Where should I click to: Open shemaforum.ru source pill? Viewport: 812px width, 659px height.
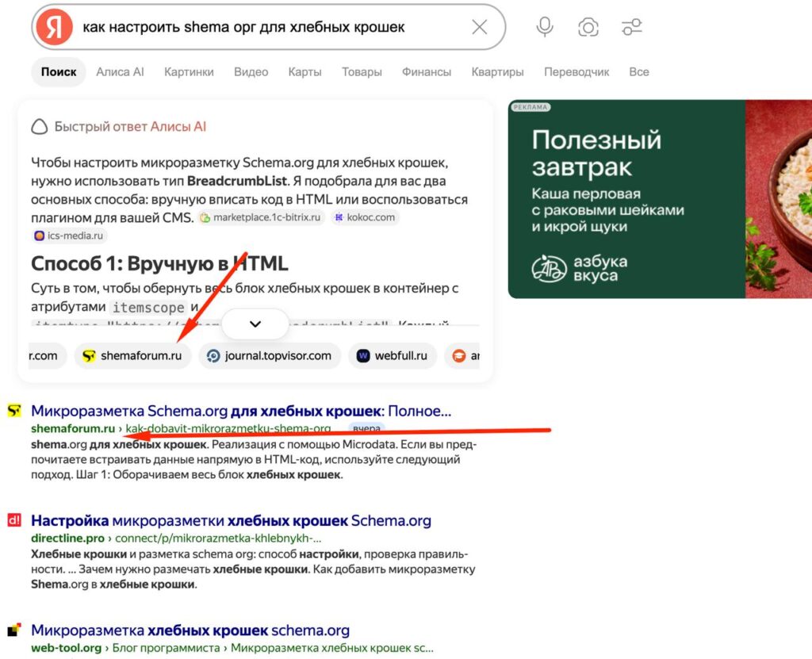coord(132,356)
